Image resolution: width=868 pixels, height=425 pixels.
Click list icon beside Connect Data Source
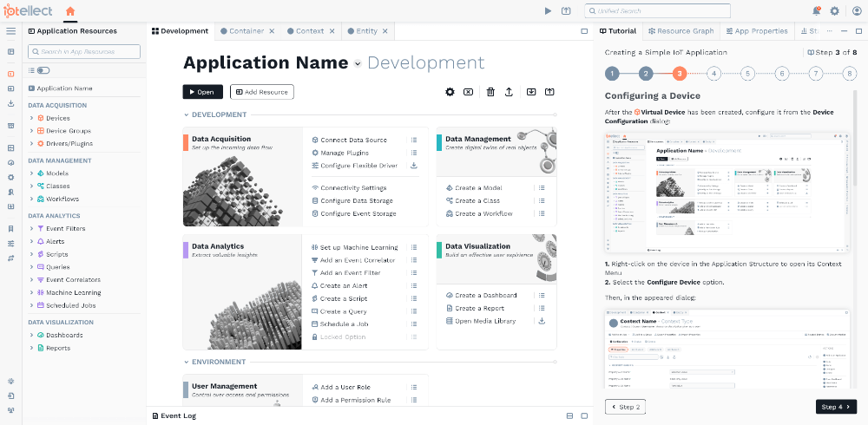pos(414,140)
